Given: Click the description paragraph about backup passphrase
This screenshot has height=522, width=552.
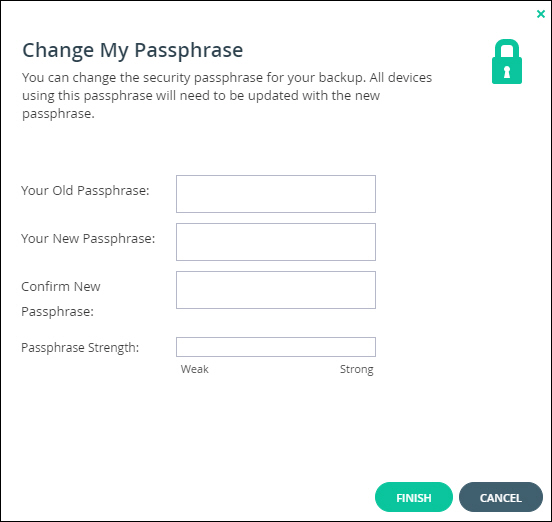Looking at the screenshot, I should pos(227,95).
